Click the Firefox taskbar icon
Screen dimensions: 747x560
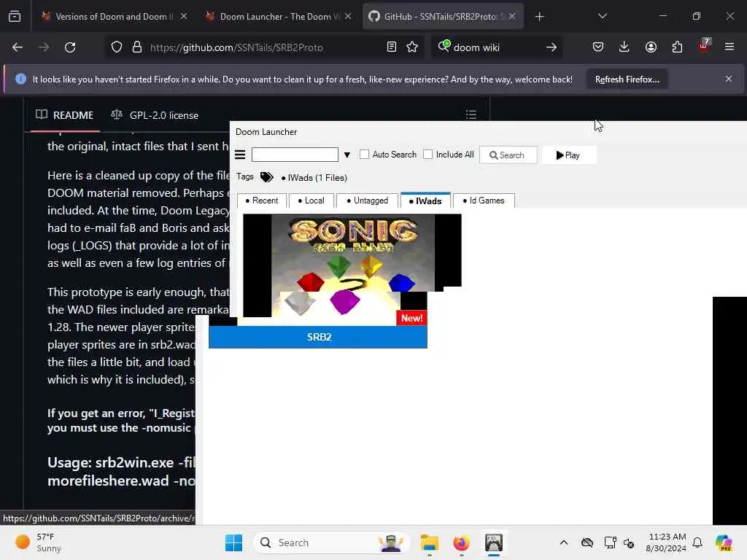[461, 542]
